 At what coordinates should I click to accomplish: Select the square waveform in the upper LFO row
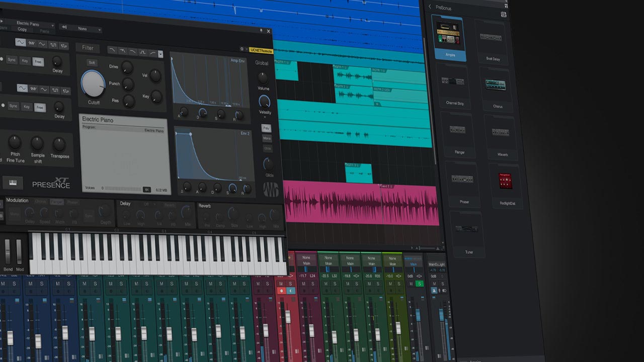[x=53, y=44]
